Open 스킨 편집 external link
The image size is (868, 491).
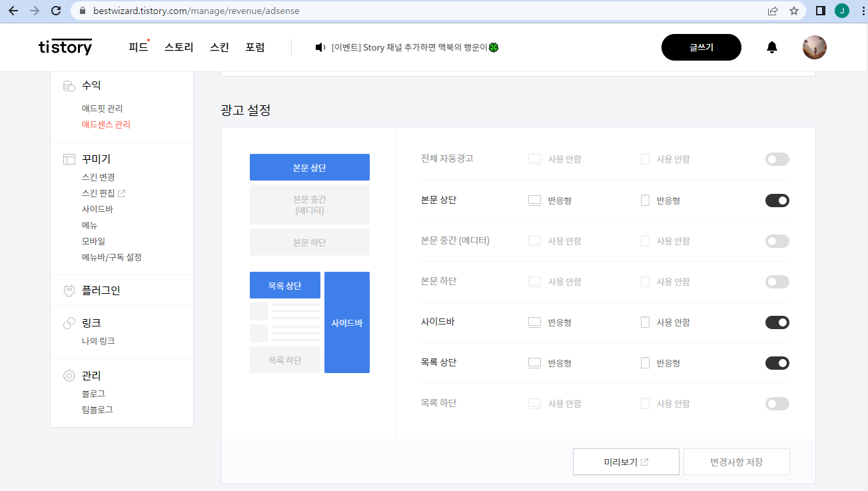click(x=99, y=193)
